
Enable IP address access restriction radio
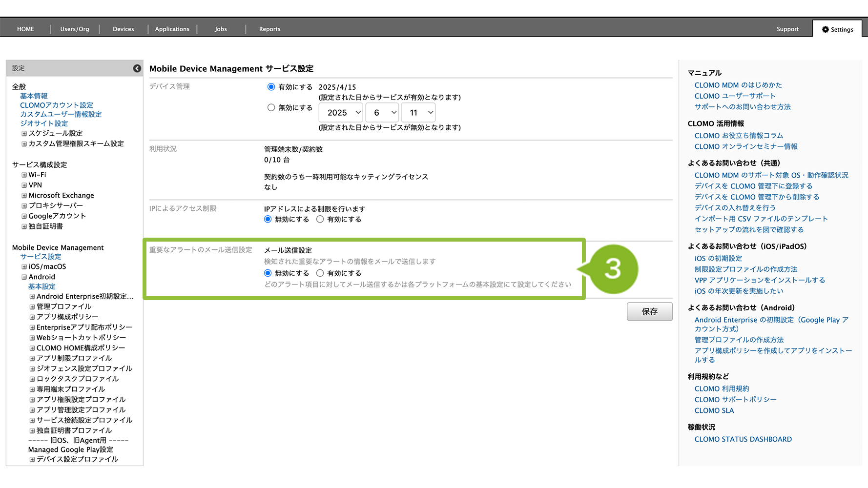point(320,220)
